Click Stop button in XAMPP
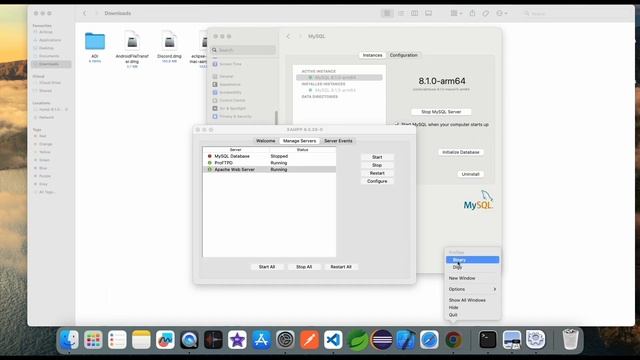Screen dimensions: 640x360 click(x=377, y=165)
